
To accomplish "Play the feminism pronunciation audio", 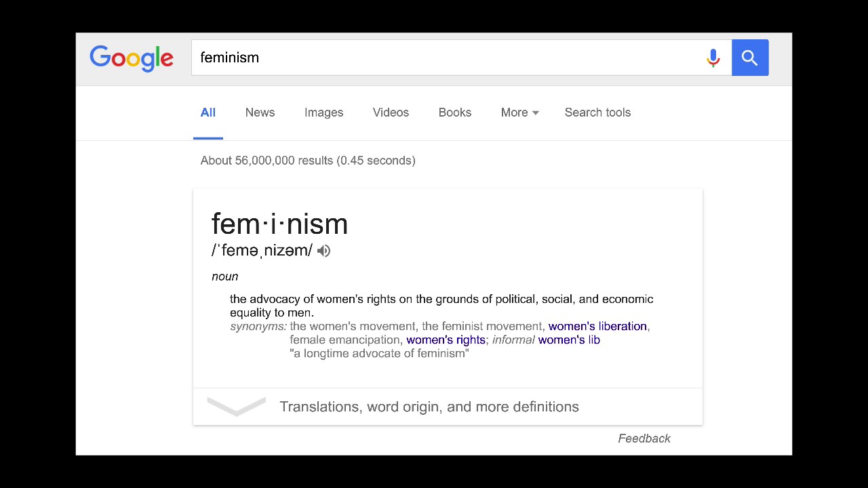I will 324,251.
